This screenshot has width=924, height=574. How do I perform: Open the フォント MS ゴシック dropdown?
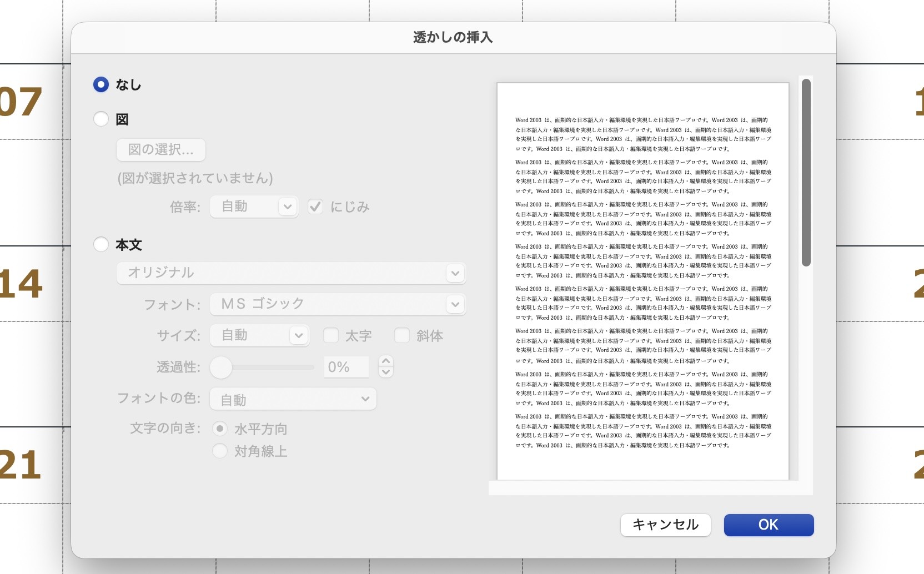(338, 304)
